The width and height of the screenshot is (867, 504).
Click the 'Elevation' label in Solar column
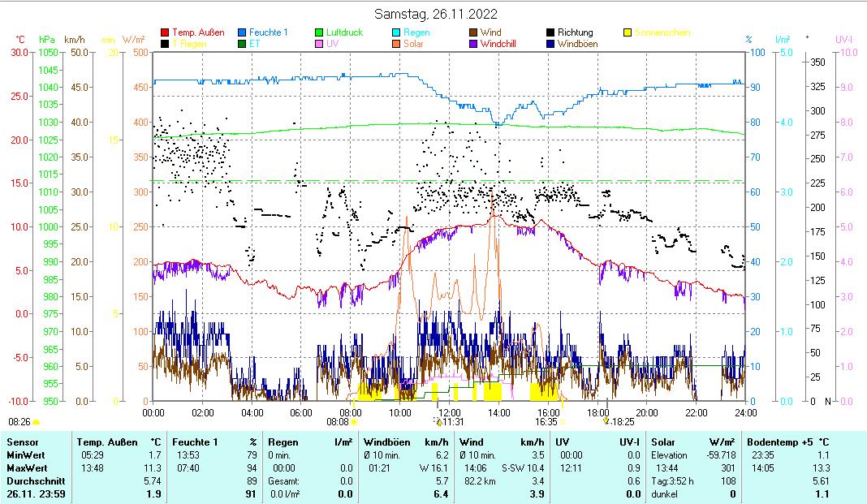[669, 455]
